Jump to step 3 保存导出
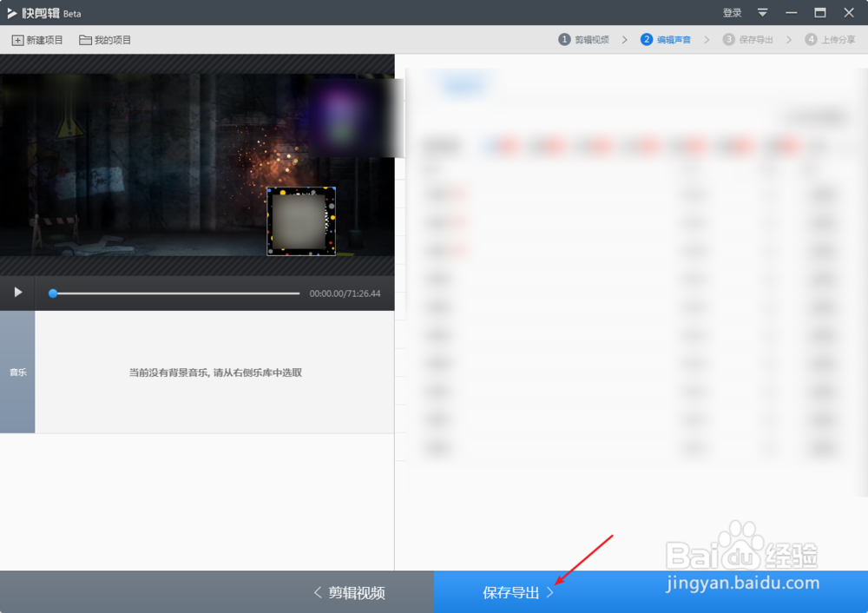 [748, 39]
